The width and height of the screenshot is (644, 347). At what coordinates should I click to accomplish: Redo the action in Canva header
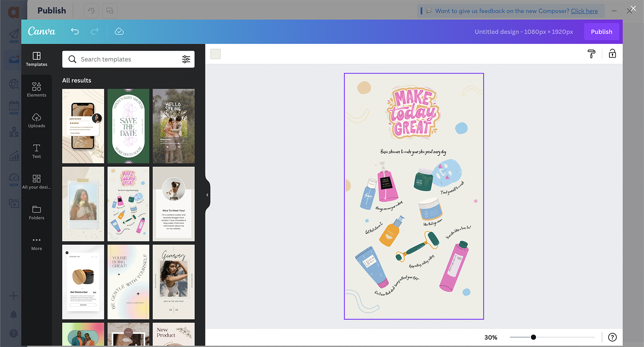(95, 31)
